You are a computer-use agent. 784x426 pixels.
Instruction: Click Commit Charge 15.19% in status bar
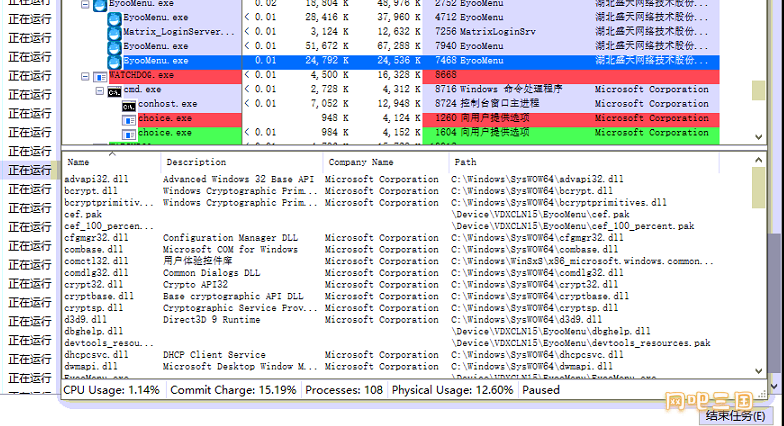pos(233,390)
